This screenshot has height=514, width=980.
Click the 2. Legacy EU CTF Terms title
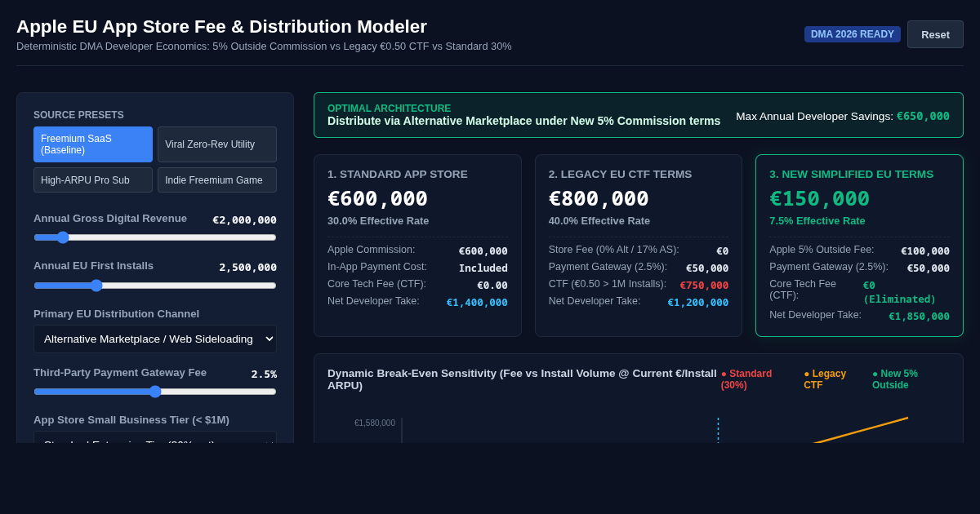coord(620,174)
